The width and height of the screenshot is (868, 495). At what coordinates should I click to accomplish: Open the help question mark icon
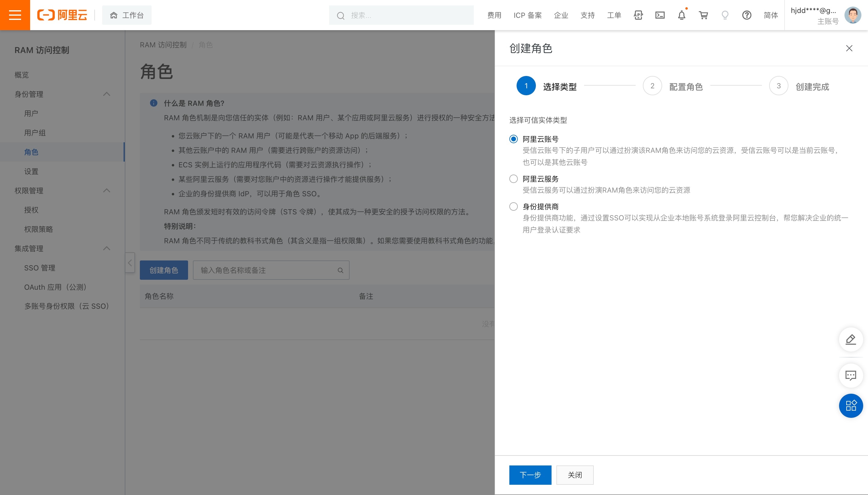(747, 15)
